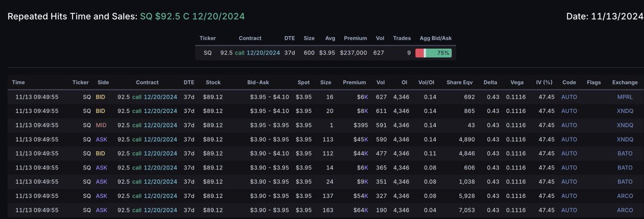This screenshot has width=644, height=219.
Task: Click the $237,000 summary premium value
Action: [353, 53]
